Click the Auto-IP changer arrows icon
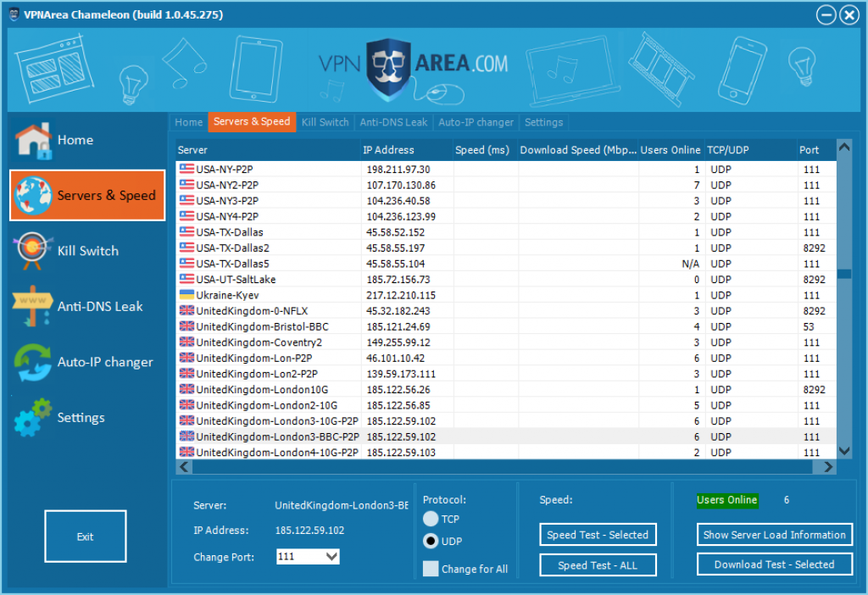Image resolution: width=868 pixels, height=595 pixels. pos(33,362)
